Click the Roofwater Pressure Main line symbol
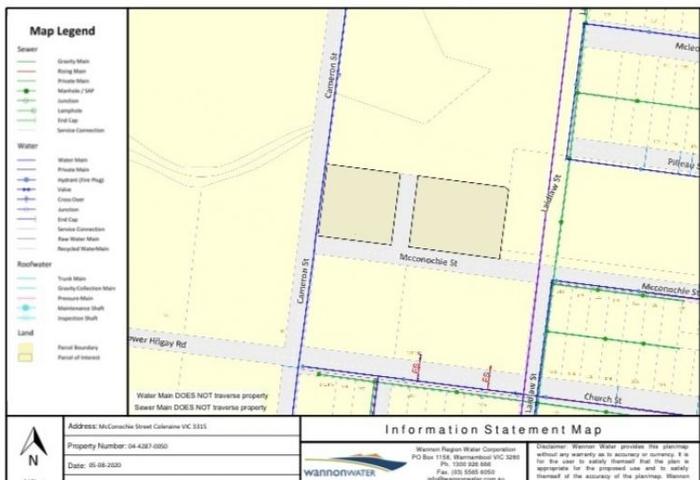This screenshot has height=480, width=700. tap(26, 298)
